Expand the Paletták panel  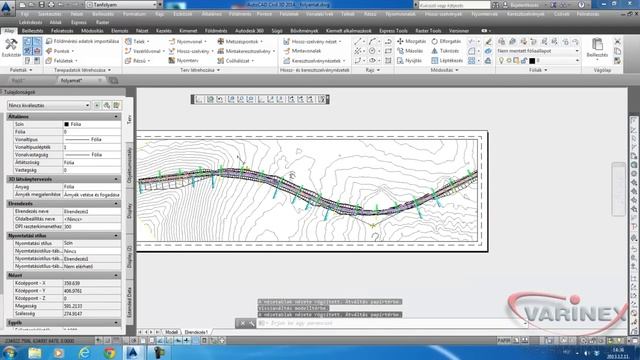[21, 70]
